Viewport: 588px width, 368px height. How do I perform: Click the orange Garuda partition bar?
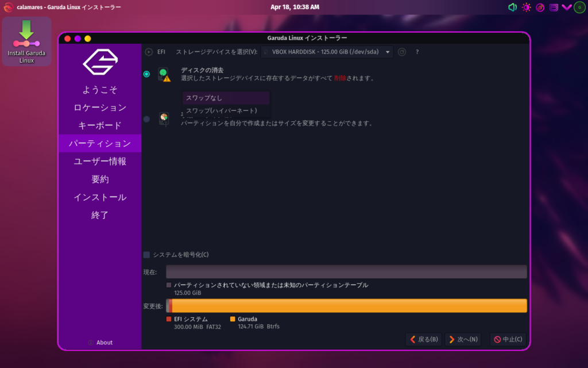(x=349, y=306)
